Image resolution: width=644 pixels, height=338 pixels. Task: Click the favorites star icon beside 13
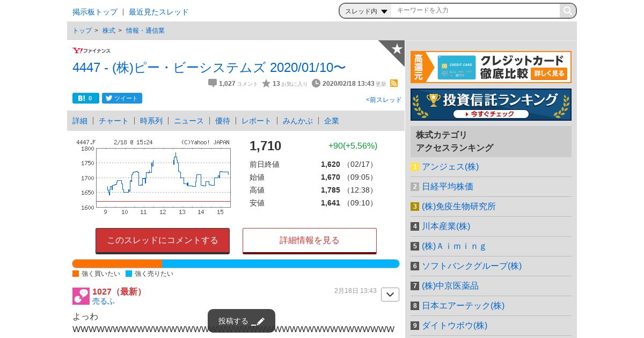pos(266,83)
